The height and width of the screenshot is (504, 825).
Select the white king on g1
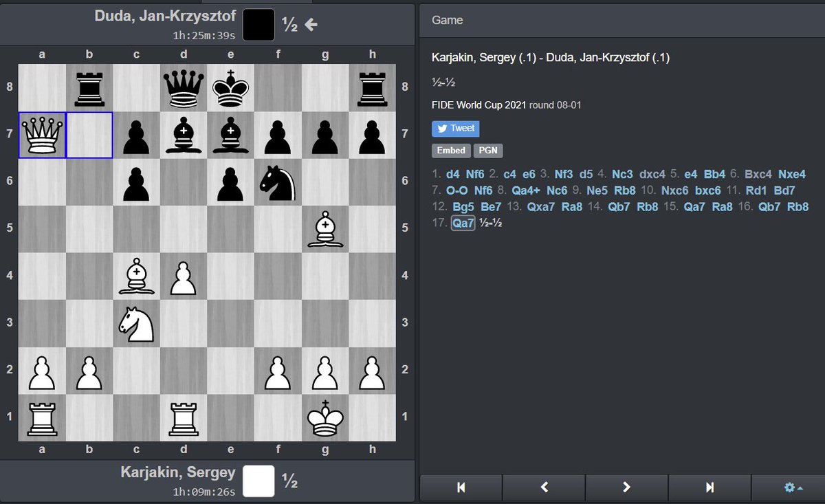[324, 417]
